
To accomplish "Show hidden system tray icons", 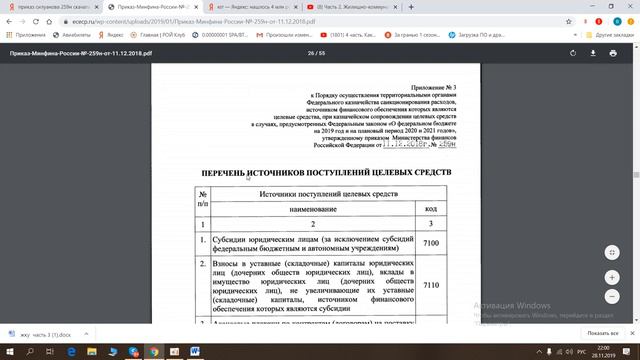I will (x=539, y=352).
